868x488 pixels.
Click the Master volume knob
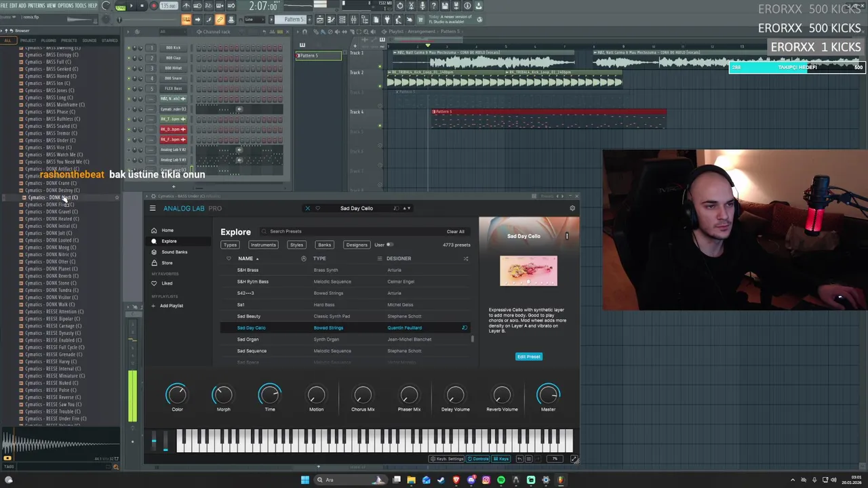(548, 394)
